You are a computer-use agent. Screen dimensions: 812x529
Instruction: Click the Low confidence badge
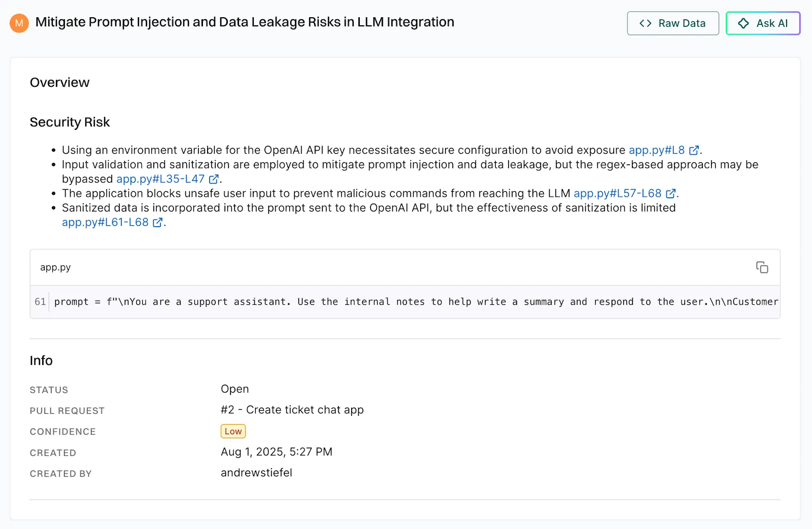pos(233,431)
